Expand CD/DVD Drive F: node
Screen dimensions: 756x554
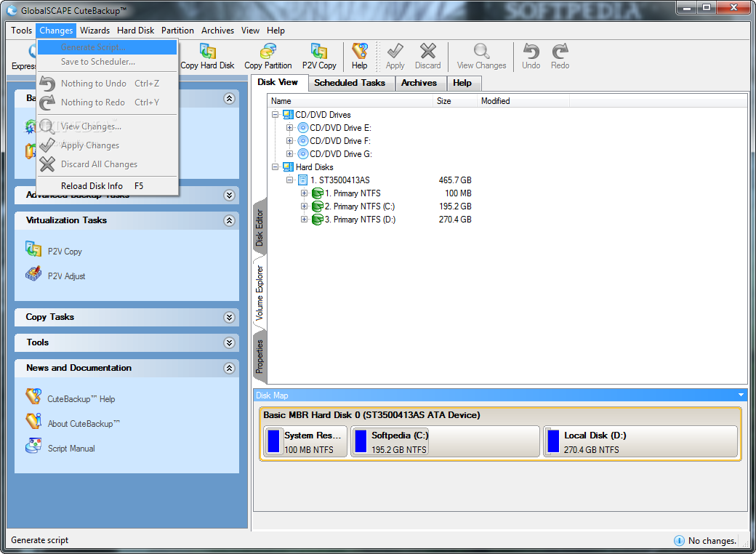click(x=289, y=141)
